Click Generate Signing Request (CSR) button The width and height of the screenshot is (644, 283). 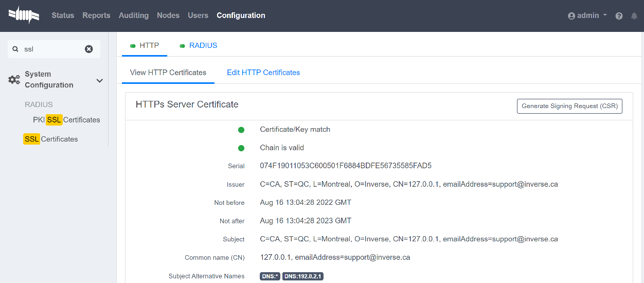[x=569, y=106]
